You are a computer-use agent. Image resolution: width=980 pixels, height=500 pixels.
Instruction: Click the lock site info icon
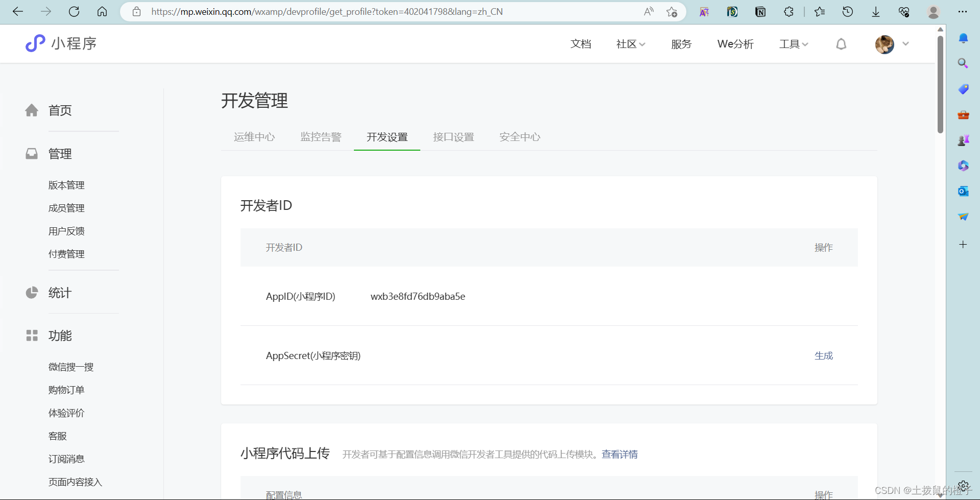click(136, 11)
